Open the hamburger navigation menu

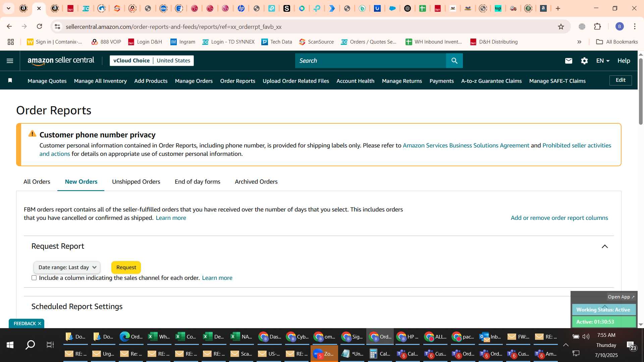pos(10,61)
